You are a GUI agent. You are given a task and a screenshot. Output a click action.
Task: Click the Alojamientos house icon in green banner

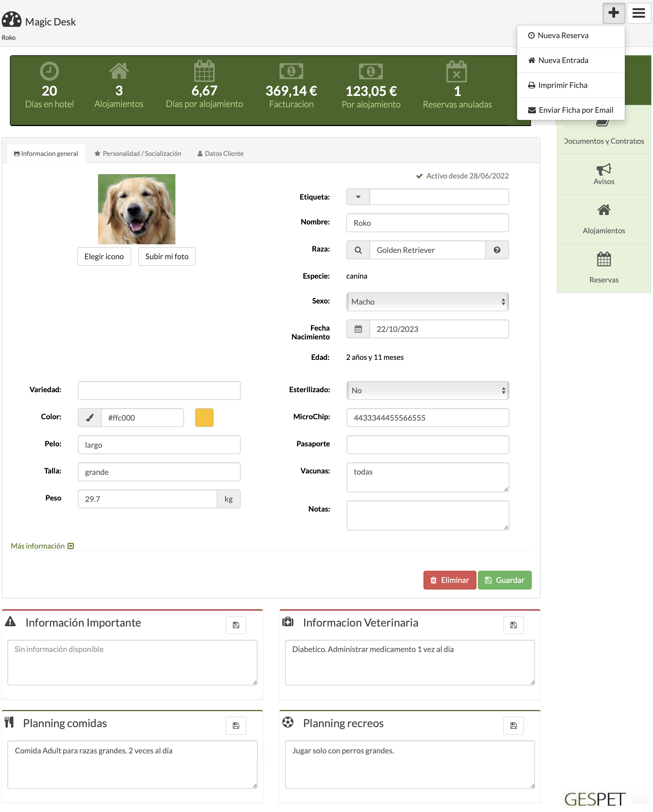click(119, 70)
